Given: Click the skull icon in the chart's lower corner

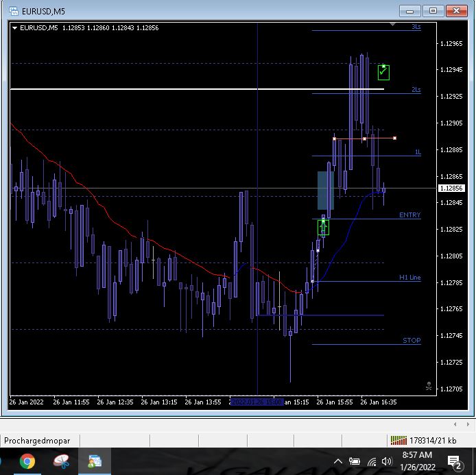Looking at the screenshot, I should [429, 386].
